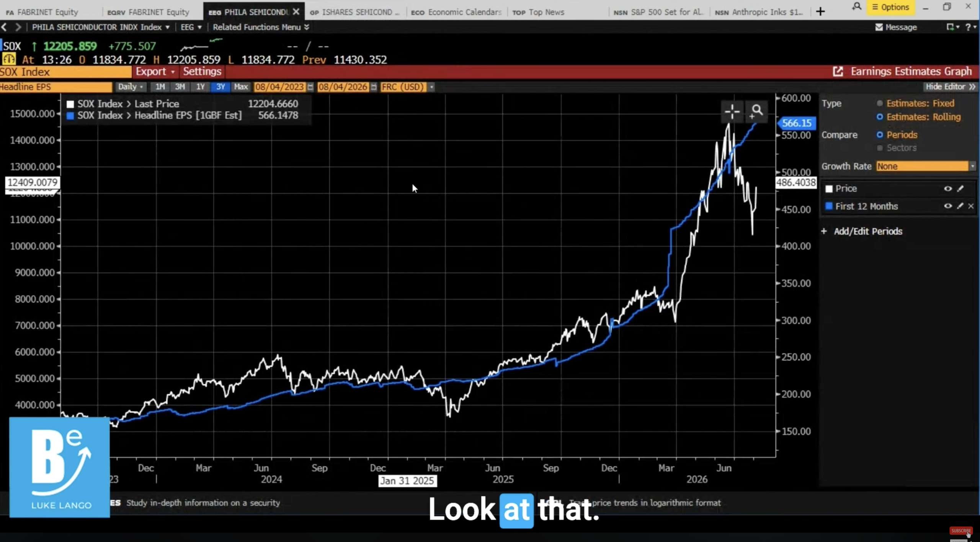Click the blue 566.15 EPS axis label
The height and width of the screenshot is (542, 980).
click(797, 123)
